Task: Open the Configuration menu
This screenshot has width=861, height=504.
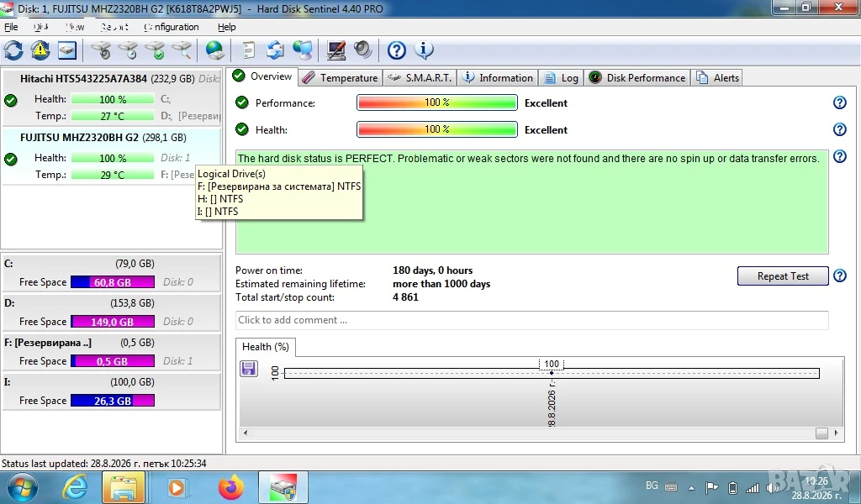Action: 172,27
